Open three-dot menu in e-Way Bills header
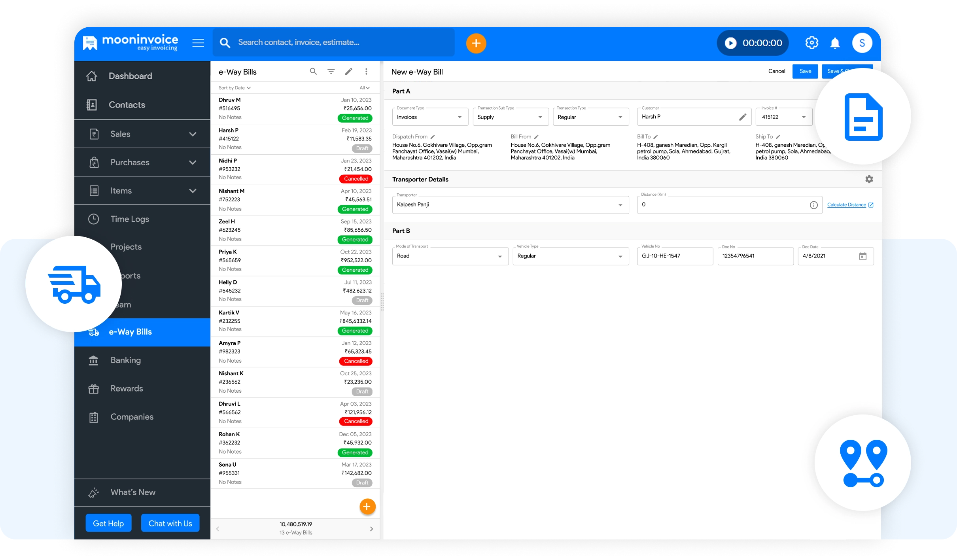Viewport: 957px width, 560px height. coord(366,72)
